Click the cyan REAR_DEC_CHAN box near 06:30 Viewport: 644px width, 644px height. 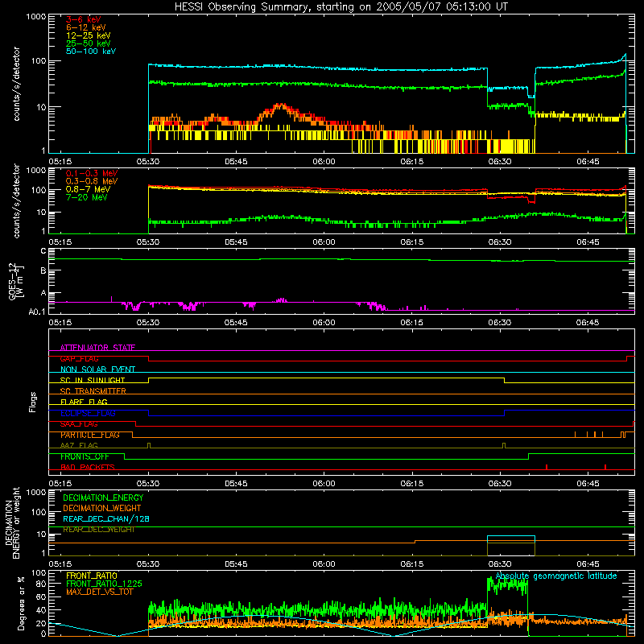511,539
